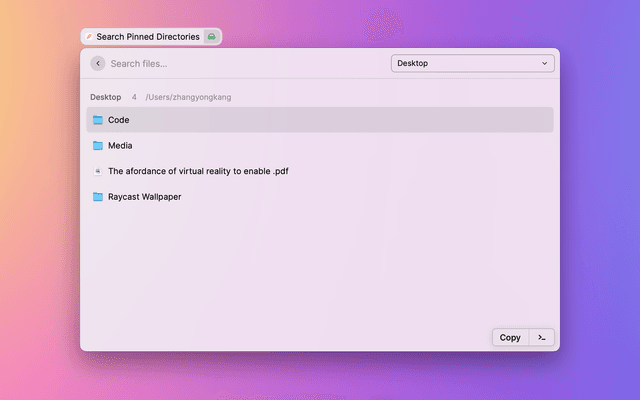The width and height of the screenshot is (640, 400).
Task: Open the Desktop directory dropdown
Action: (472, 63)
